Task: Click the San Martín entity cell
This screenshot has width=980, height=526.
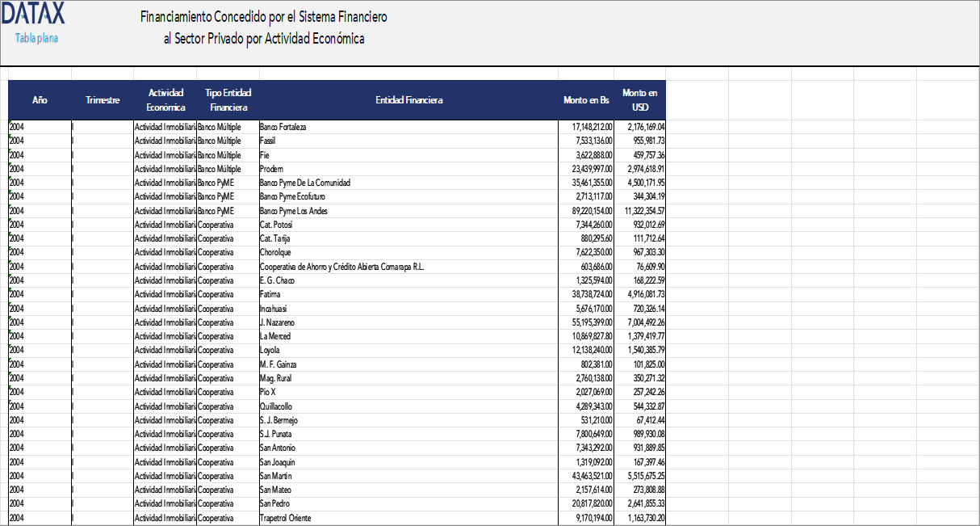Action: click(276, 476)
